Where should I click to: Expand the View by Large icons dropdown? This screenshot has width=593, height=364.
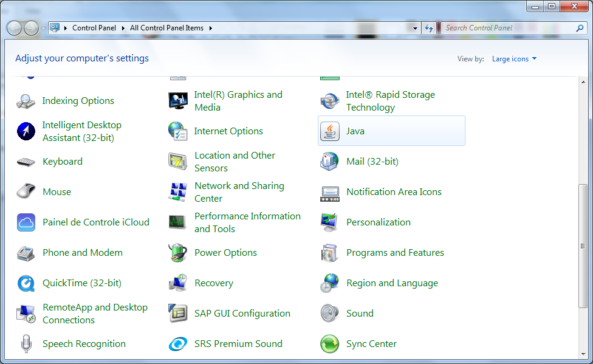click(514, 59)
